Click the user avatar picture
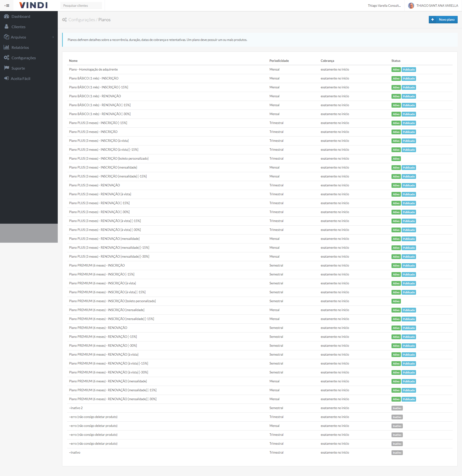 [411, 6]
